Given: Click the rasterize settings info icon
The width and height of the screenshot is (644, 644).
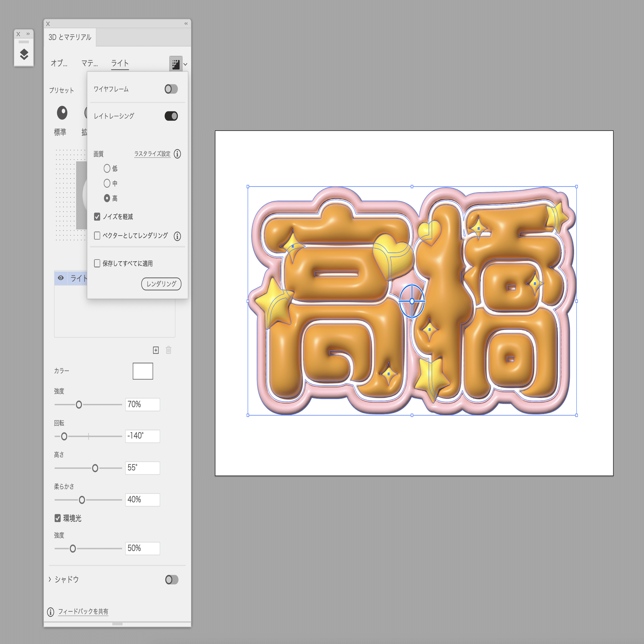Looking at the screenshot, I should coord(177,154).
